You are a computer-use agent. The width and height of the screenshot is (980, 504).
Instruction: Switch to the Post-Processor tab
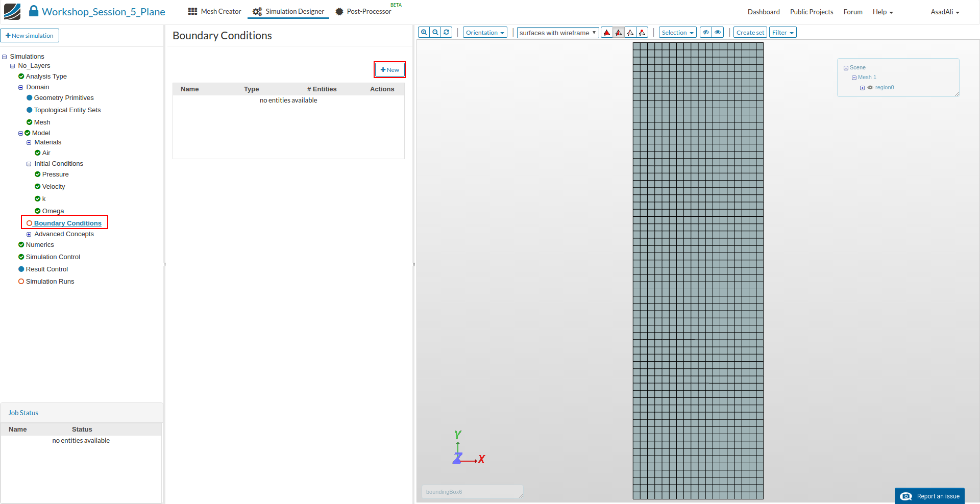pyautogui.click(x=363, y=11)
